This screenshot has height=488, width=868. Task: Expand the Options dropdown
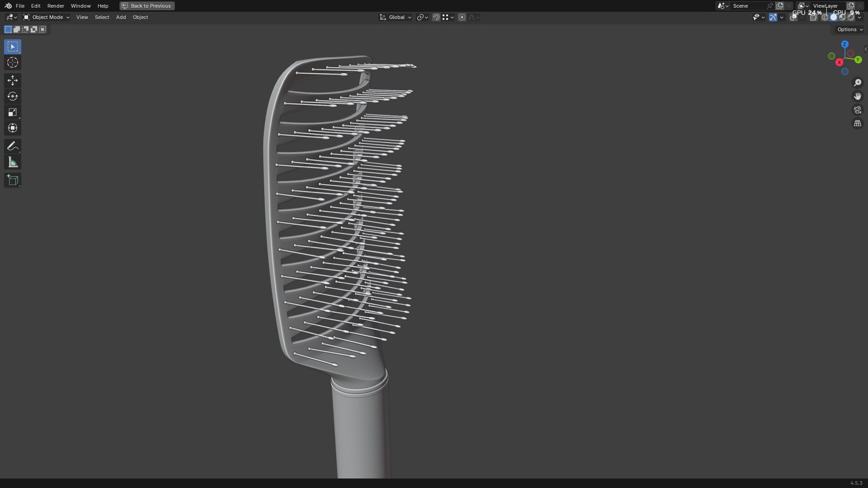[x=850, y=29]
